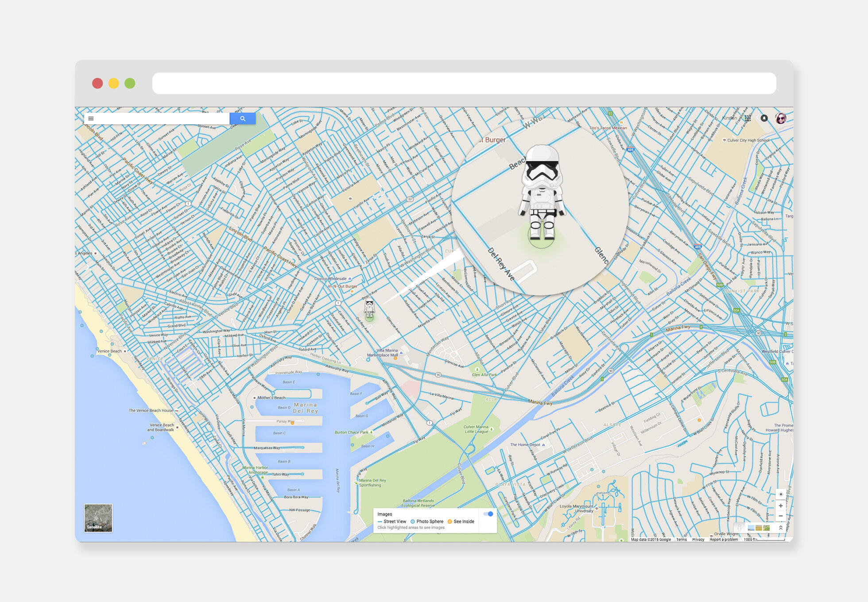Click the Venice Beach label near coastline
This screenshot has height=602, width=868.
[109, 351]
